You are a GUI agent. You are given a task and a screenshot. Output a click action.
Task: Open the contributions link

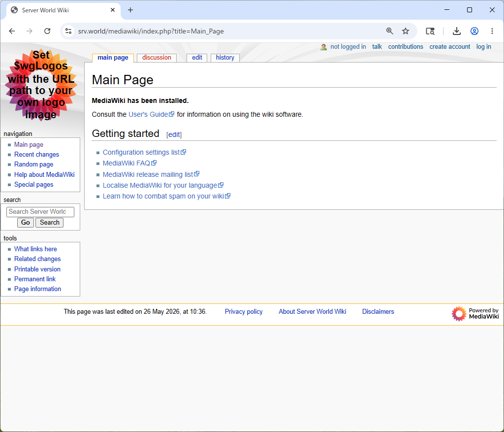406,47
